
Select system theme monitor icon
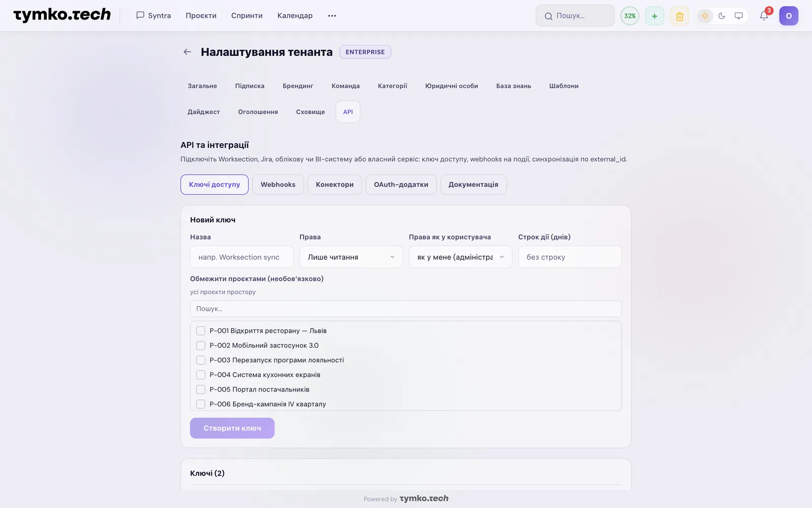click(x=738, y=16)
